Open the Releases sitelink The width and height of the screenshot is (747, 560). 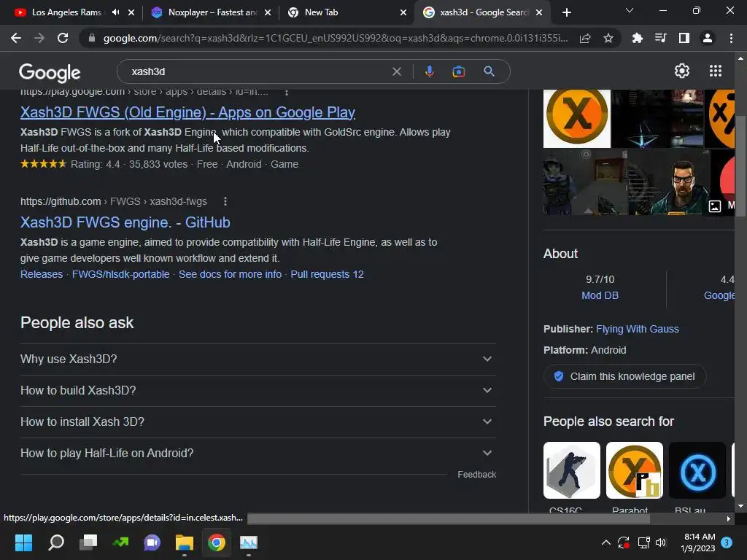(x=42, y=274)
